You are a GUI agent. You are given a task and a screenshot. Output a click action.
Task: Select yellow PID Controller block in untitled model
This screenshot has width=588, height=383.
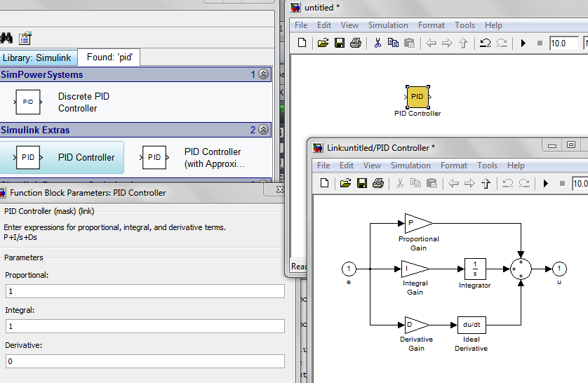pyautogui.click(x=417, y=97)
